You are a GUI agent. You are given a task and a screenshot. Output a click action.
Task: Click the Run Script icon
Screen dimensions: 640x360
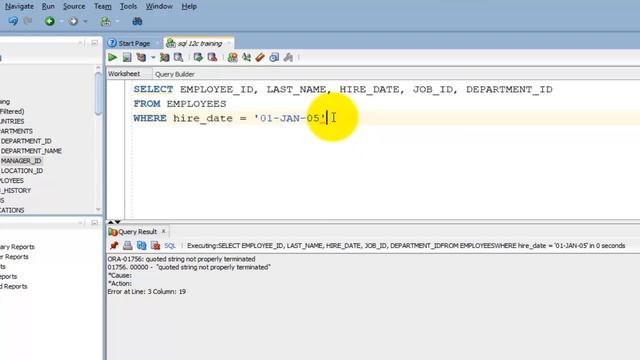click(x=127, y=58)
